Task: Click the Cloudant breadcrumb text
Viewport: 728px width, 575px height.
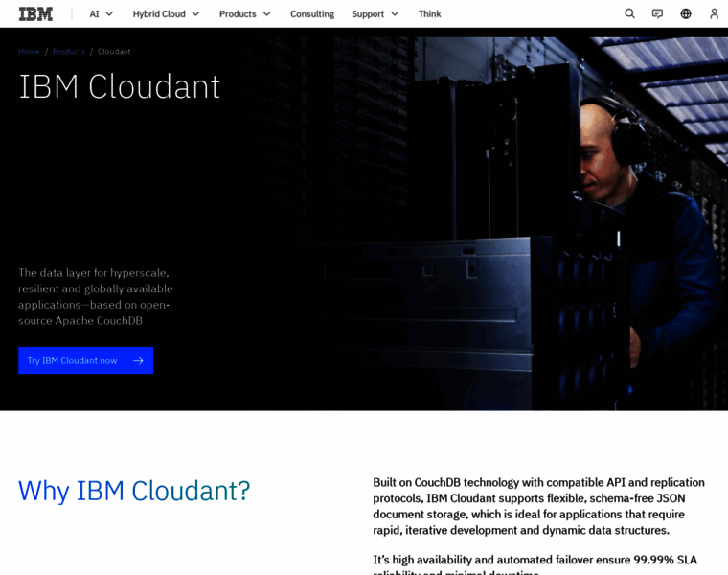Action: [114, 52]
